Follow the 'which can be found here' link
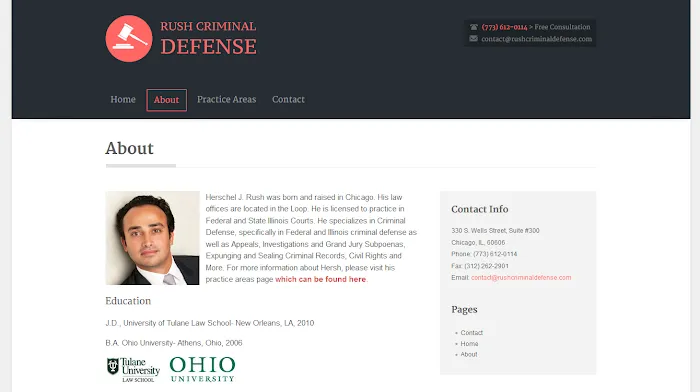This screenshot has width=700, height=392. tap(321, 279)
